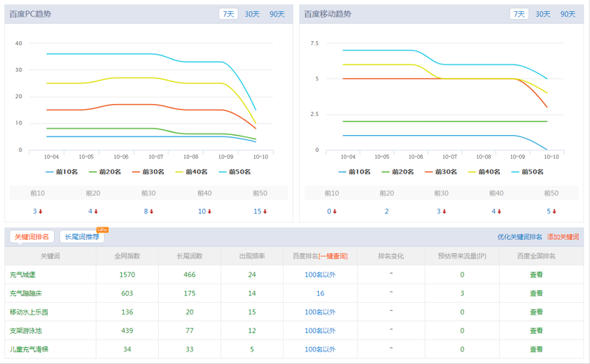Image resolution: width=590 pixels, height=364 pixels.
Task: Switch 百度PC趋势 to 30天
Action: click(x=252, y=14)
